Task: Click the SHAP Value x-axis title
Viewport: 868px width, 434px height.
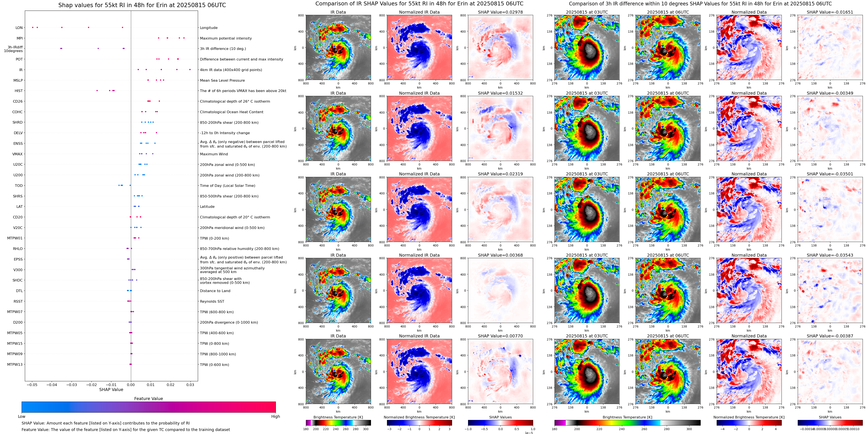Action: click(111, 389)
